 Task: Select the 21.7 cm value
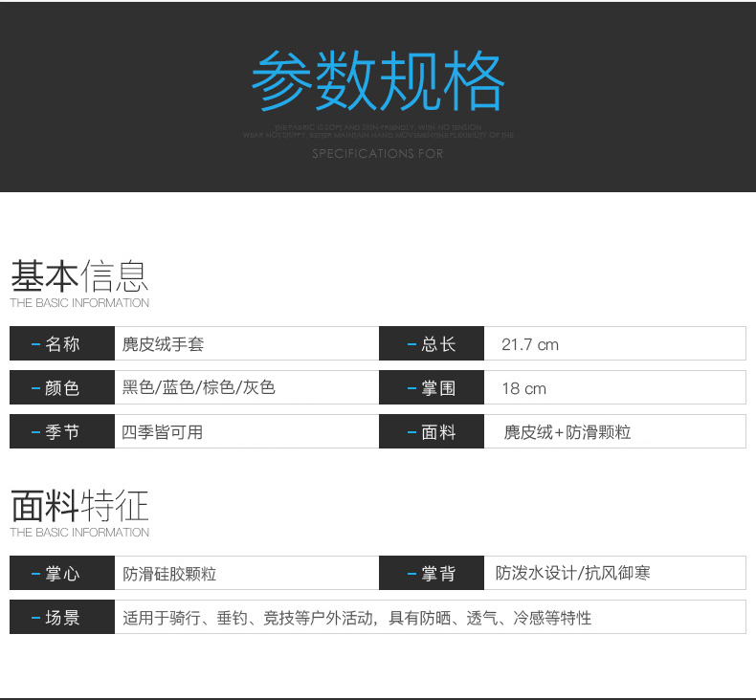tap(530, 344)
